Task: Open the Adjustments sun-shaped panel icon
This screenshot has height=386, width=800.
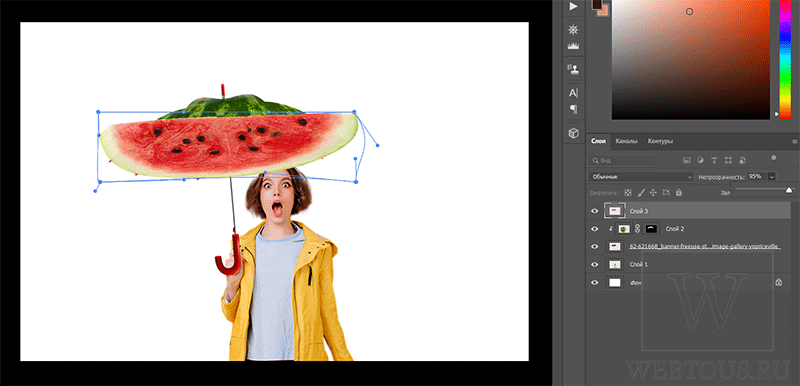Action: tap(573, 30)
